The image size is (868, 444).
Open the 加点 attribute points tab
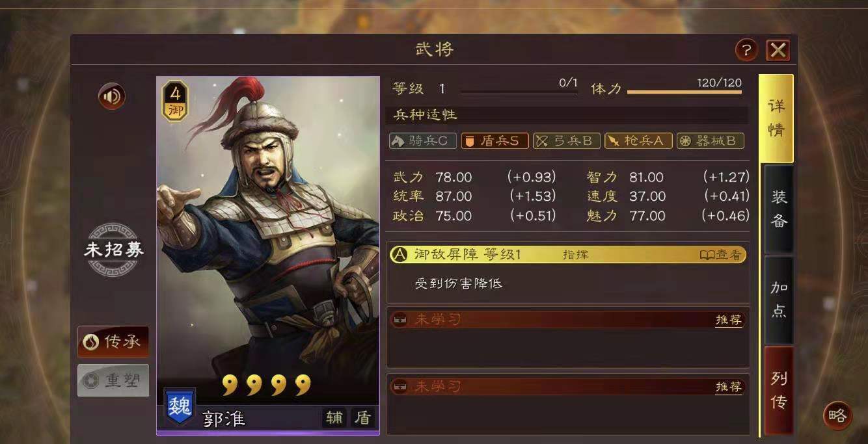pyautogui.click(x=779, y=300)
